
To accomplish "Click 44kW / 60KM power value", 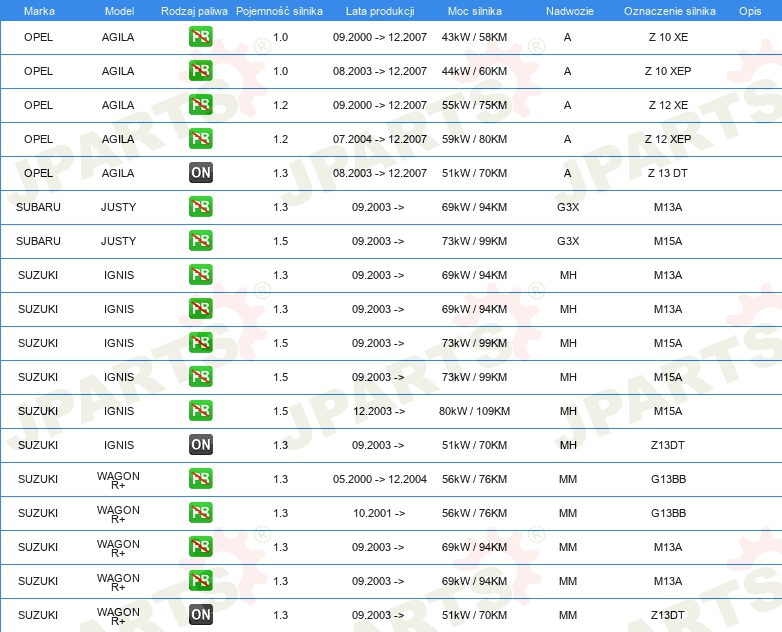I will point(474,71).
